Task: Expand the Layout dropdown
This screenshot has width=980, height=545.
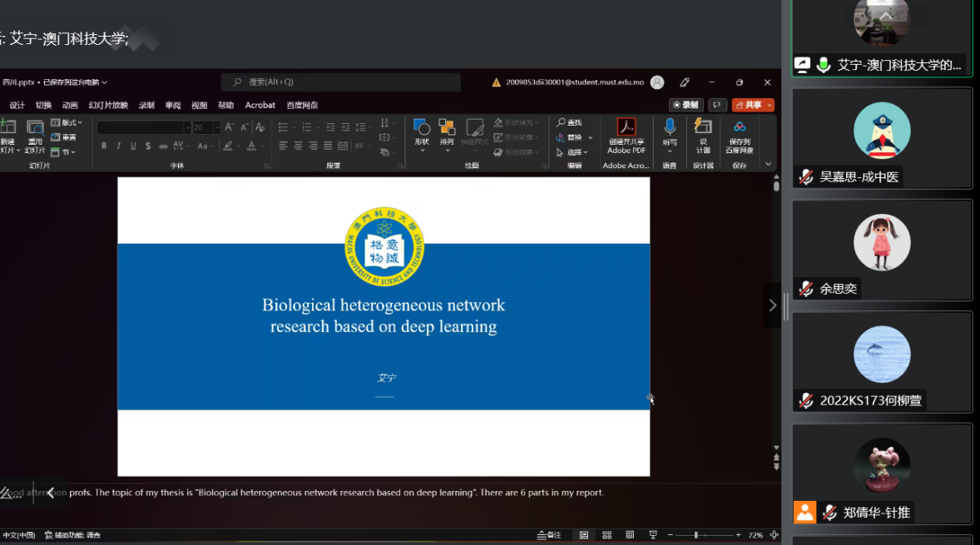Action: 67,122
